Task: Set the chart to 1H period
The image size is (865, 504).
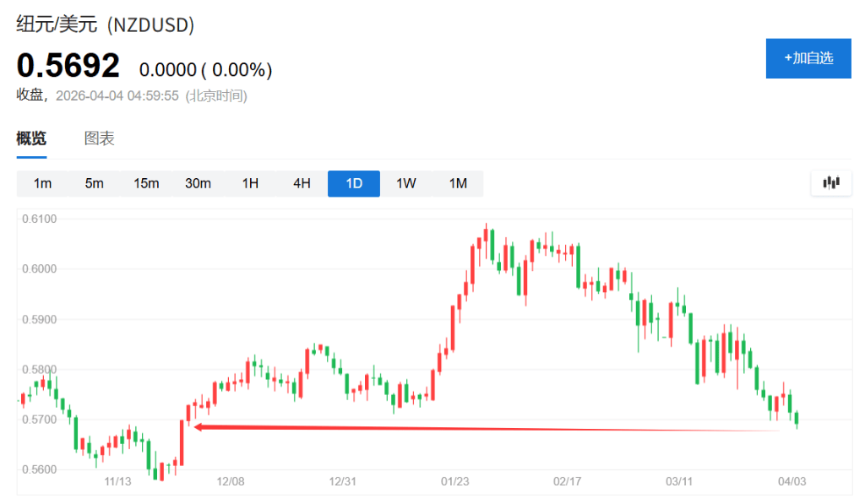Action: (x=250, y=183)
